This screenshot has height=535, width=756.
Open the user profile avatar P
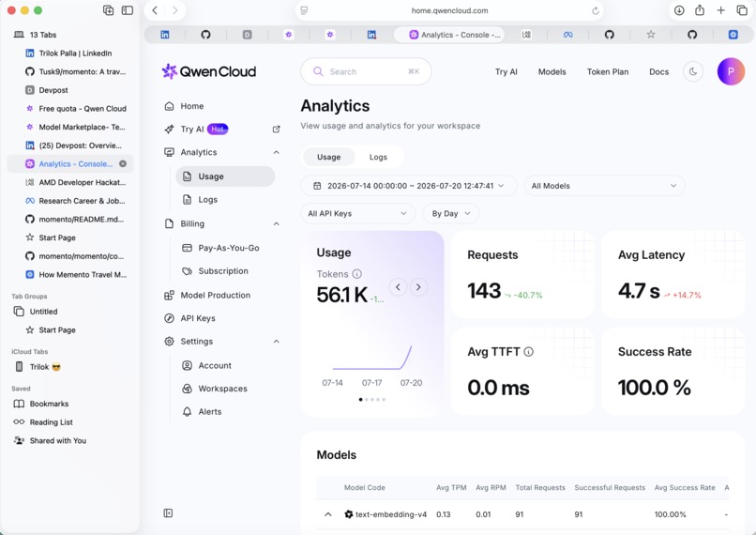click(731, 71)
